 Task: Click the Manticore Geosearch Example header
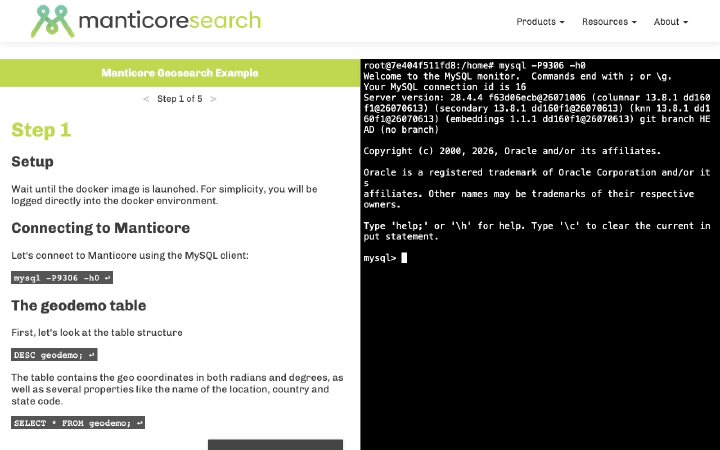(x=180, y=73)
